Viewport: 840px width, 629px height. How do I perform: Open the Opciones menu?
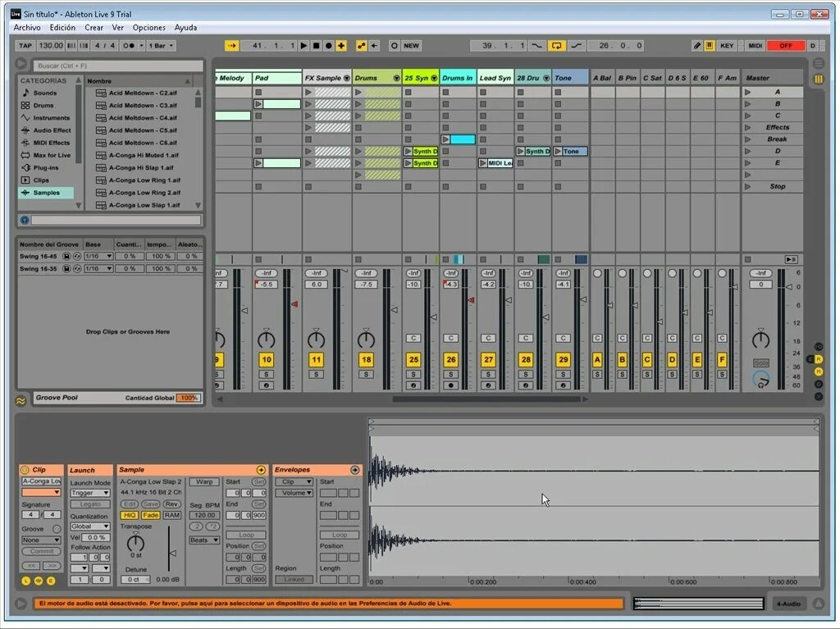click(x=149, y=27)
